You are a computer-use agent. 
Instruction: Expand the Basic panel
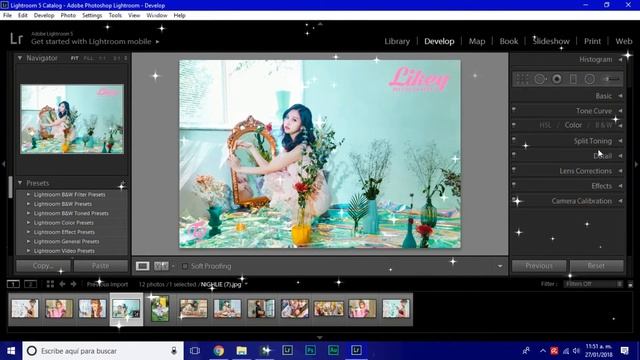[x=620, y=96]
